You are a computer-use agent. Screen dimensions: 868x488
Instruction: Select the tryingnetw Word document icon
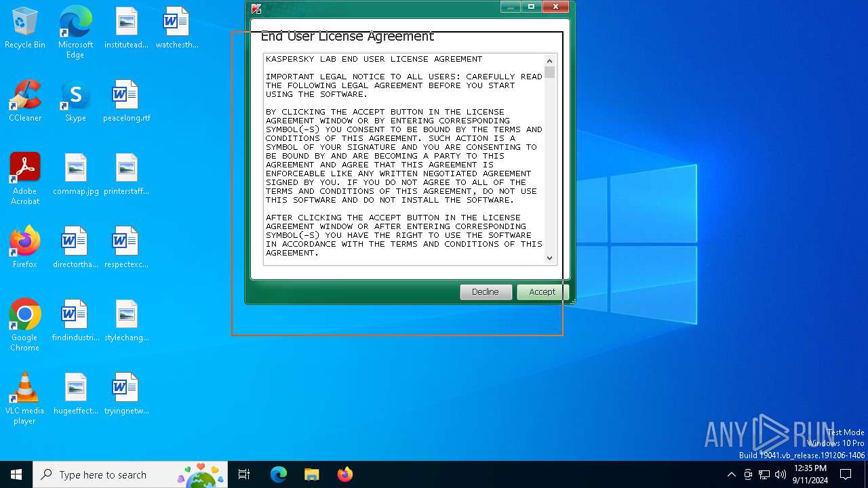pos(126,394)
